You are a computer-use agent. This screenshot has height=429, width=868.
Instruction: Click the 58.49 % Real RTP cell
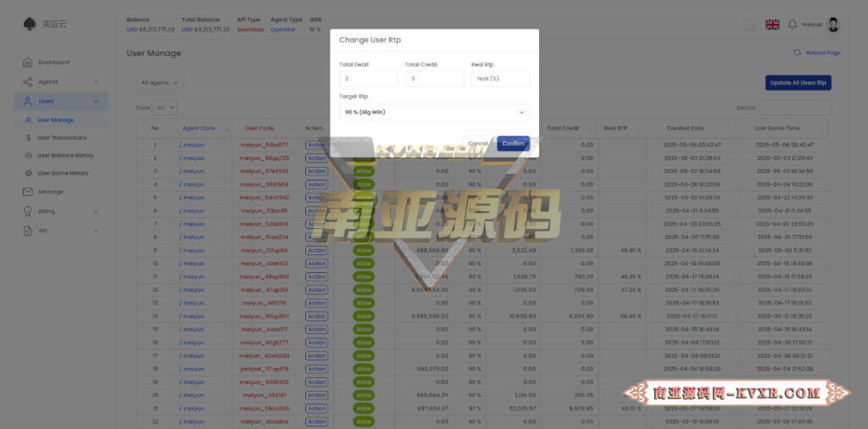pyautogui.click(x=631, y=316)
